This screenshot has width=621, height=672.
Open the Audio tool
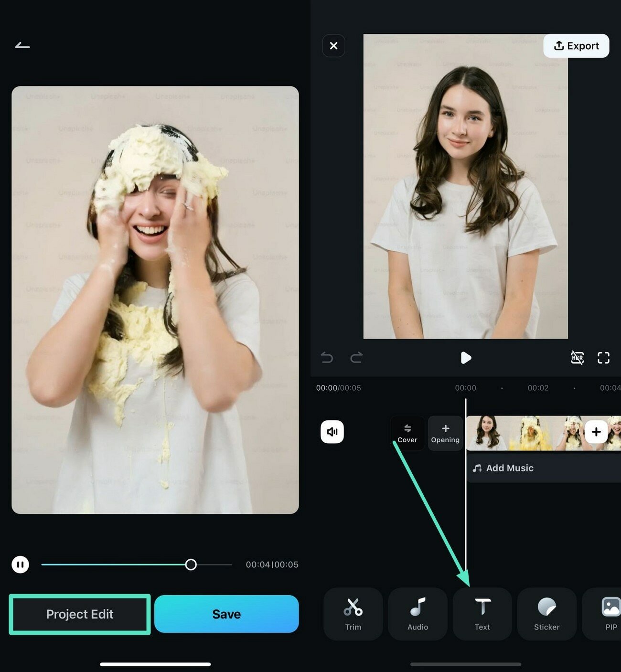click(418, 614)
